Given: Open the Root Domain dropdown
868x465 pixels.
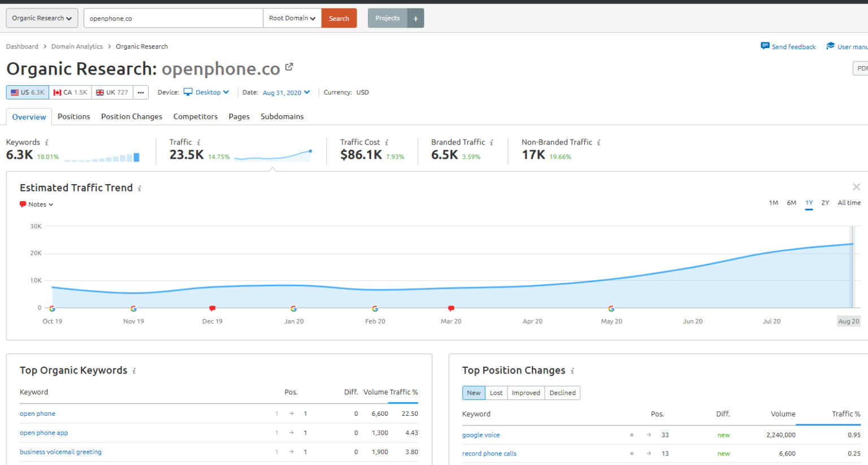Looking at the screenshot, I should point(292,18).
